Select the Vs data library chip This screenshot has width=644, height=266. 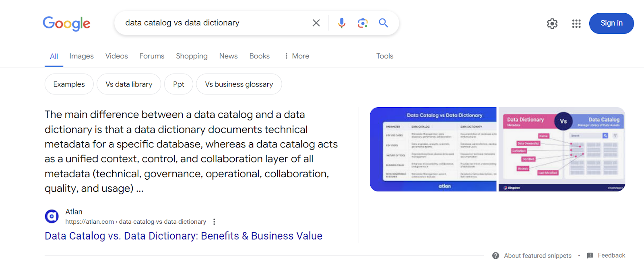pyautogui.click(x=129, y=84)
